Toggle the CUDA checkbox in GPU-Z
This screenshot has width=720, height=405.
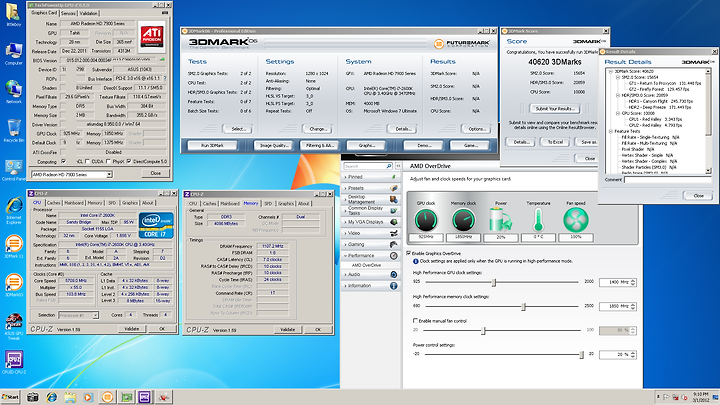coord(87,161)
